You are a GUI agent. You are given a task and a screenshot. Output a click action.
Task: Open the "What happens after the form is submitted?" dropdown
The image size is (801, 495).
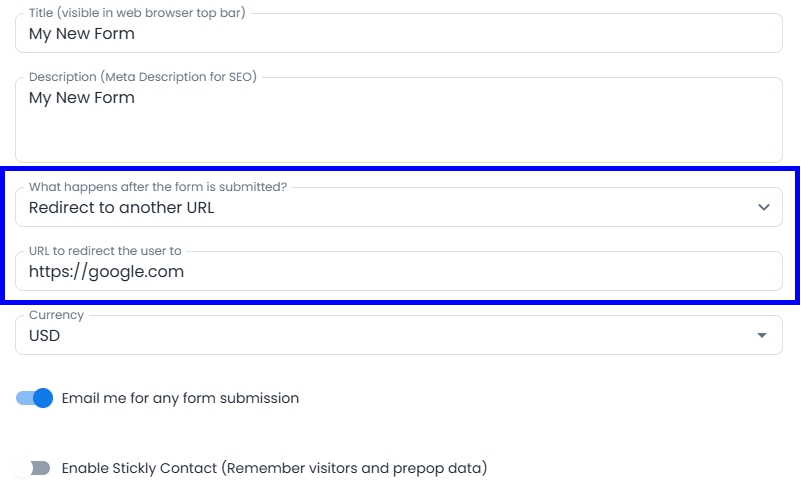(398, 208)
